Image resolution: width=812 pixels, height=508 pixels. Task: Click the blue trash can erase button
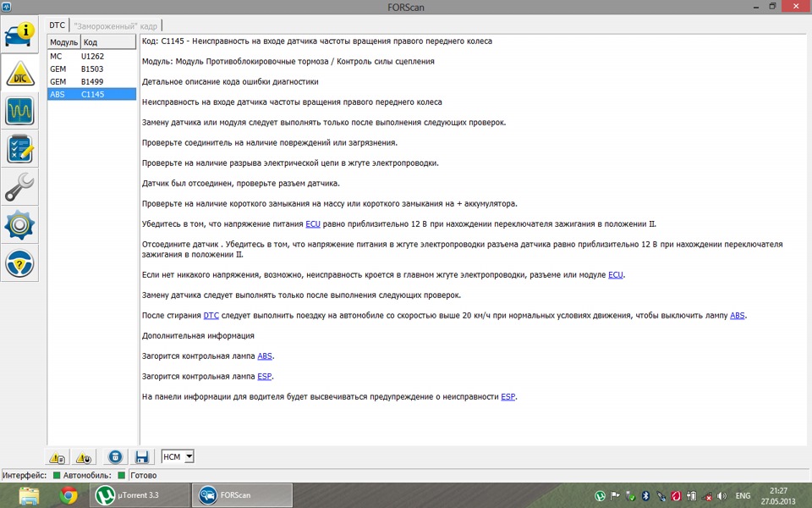pos(115,457)
